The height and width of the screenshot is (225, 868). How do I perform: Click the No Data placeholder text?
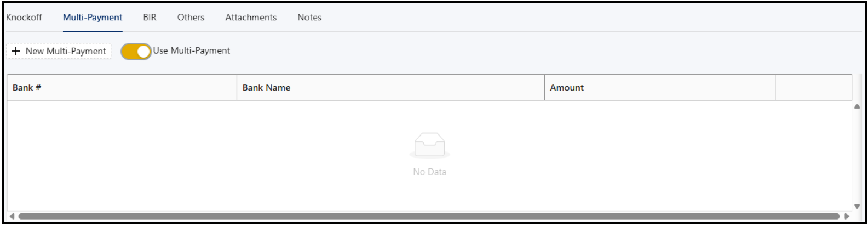click(430, 172)
